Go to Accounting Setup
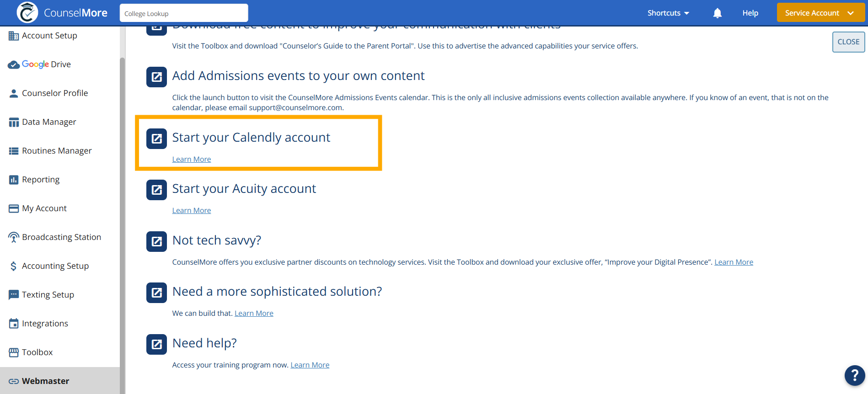The height and width of the screenshot is (394, 868). click(x=55, y=266)
